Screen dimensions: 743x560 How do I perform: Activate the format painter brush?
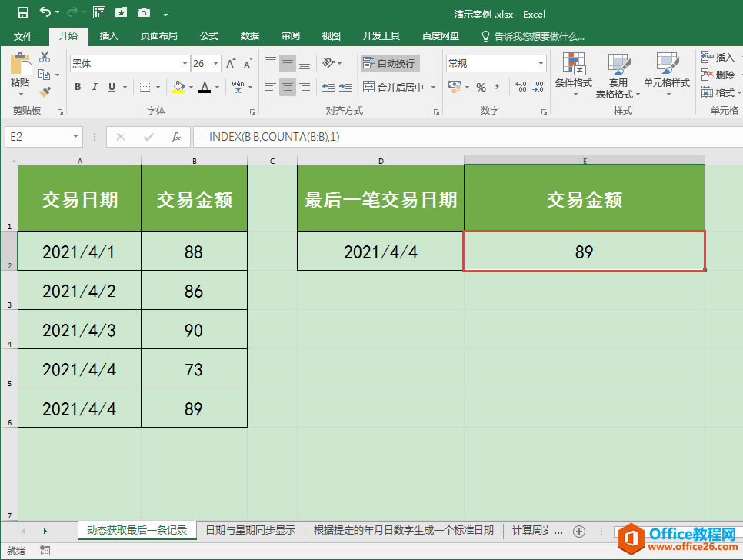45,92
